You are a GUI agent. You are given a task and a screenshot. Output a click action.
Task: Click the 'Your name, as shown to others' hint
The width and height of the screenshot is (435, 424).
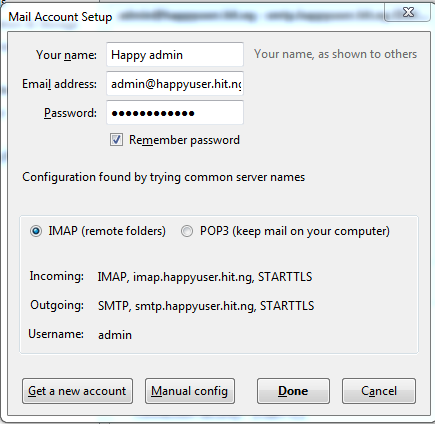pos(335,54)
